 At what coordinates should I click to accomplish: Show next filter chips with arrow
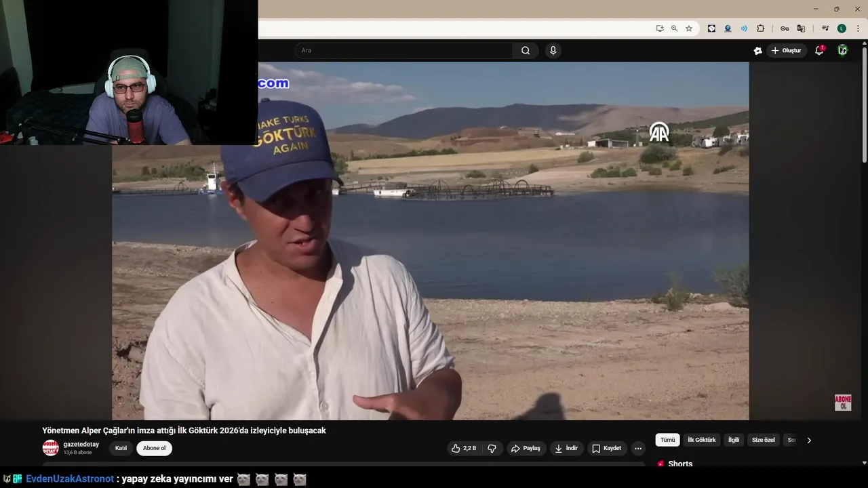pos(808,440)
